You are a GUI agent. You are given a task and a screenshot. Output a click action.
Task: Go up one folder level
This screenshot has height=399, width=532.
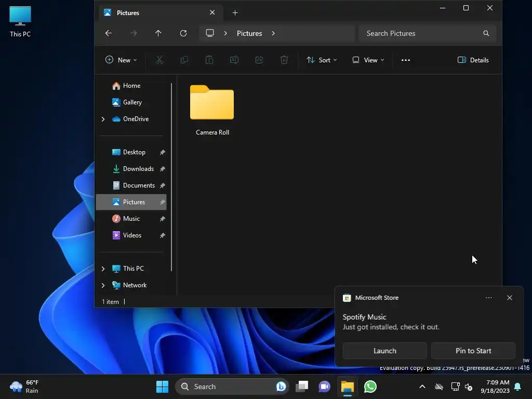[158, 33]
